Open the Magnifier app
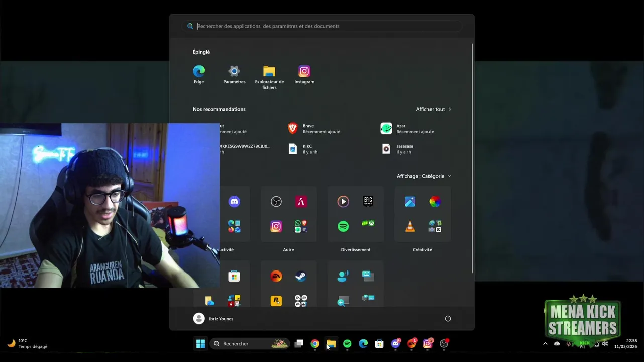Viewport: 644px width, 362px height. [x=343, y=301]
